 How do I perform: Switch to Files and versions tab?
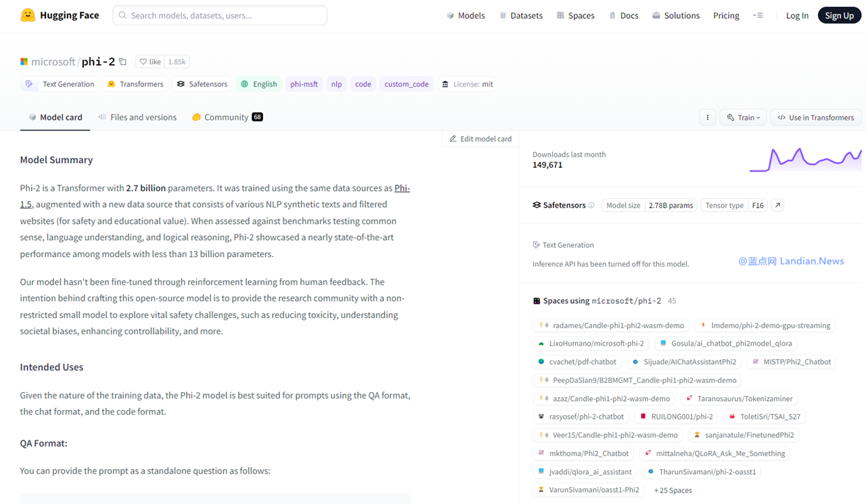tap(137, 117)
